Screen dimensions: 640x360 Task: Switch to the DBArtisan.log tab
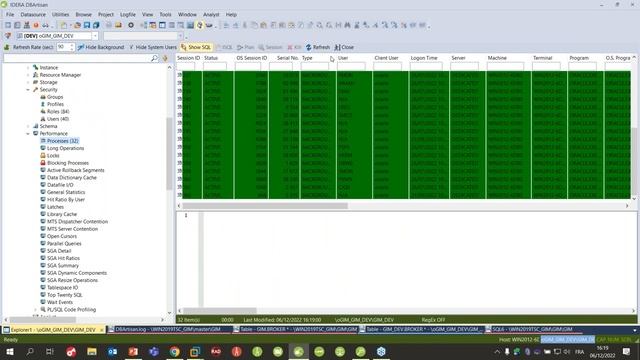168,329
